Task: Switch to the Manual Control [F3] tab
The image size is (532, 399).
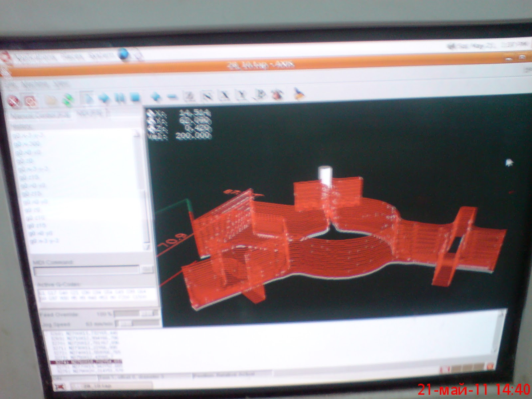Action: [40, 115]
